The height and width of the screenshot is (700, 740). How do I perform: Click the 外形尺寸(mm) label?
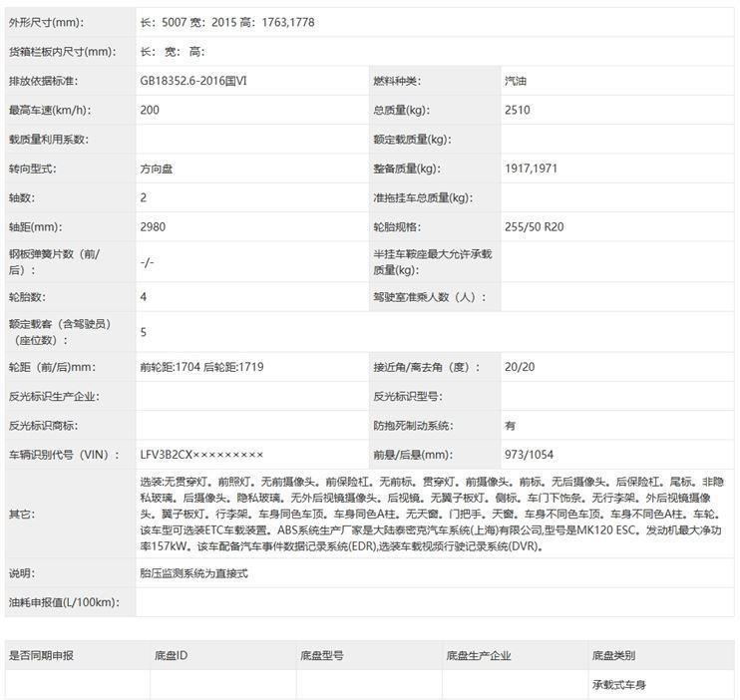pyautogui.click(x=46, y=22)
